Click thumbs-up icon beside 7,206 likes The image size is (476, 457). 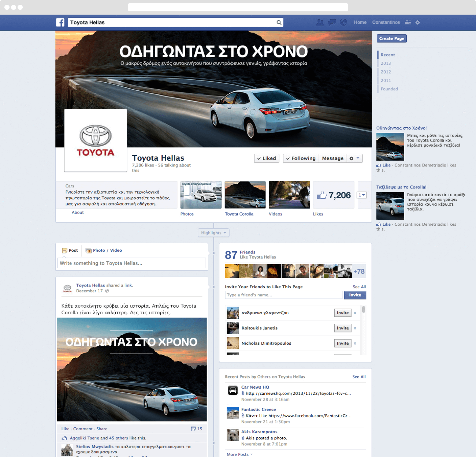click(321, 195)
